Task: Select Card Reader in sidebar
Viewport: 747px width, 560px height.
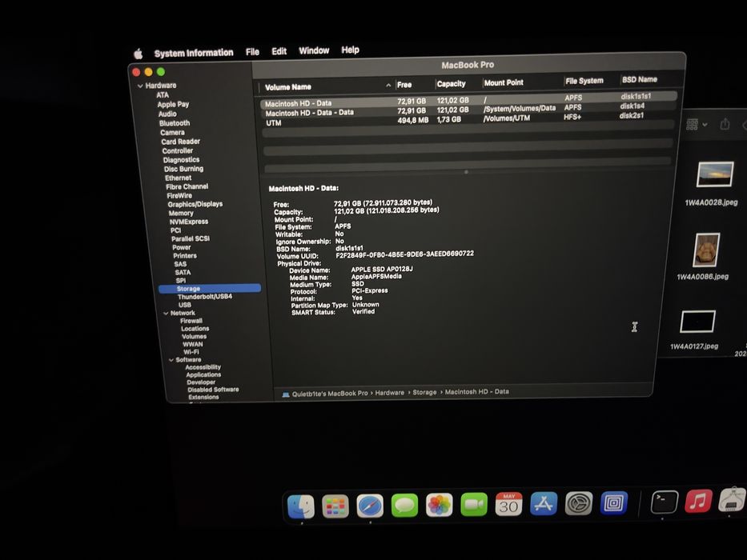Action: 181,142
